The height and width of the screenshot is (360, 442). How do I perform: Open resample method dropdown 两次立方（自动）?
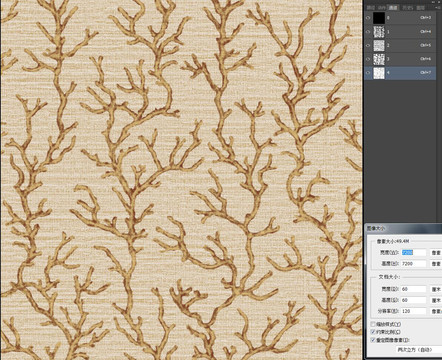coord(419,349)
